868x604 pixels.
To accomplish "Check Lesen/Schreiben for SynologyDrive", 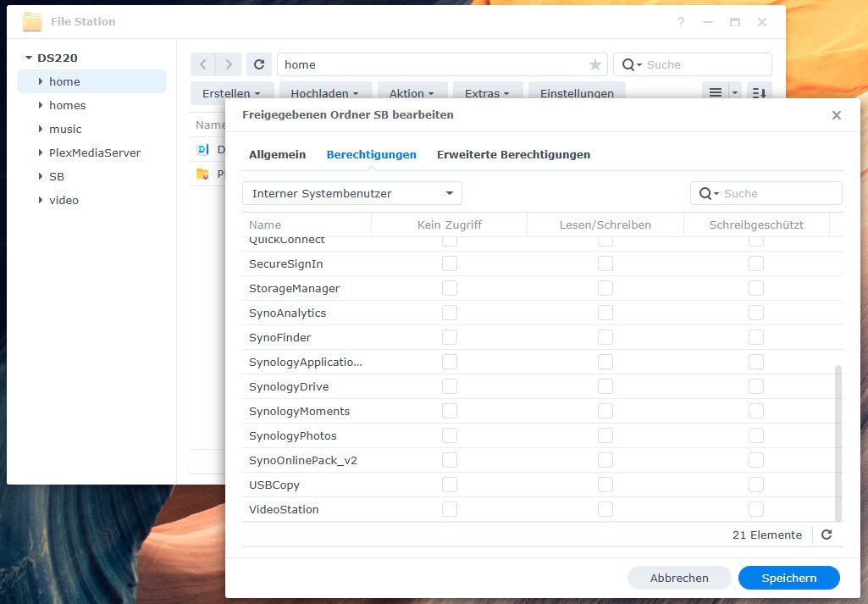I will [605, 386].
